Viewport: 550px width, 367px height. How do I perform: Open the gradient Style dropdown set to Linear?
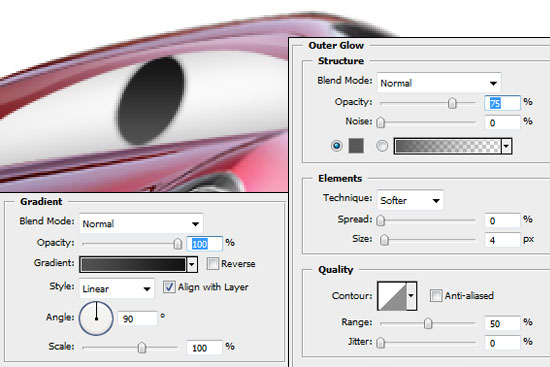click(x=116, y=288)
